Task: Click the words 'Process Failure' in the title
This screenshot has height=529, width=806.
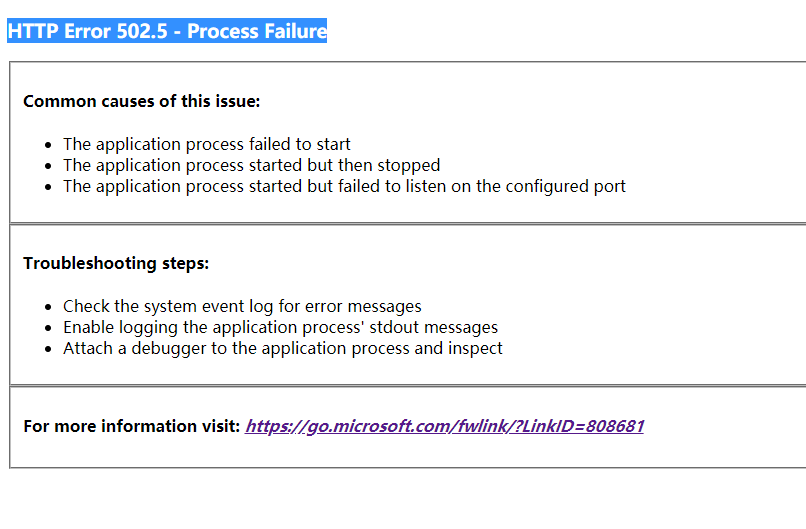Action: 257,31
